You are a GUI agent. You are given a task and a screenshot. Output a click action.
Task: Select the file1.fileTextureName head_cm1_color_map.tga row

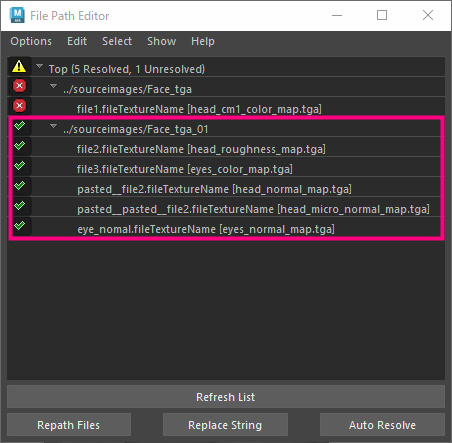226,107
